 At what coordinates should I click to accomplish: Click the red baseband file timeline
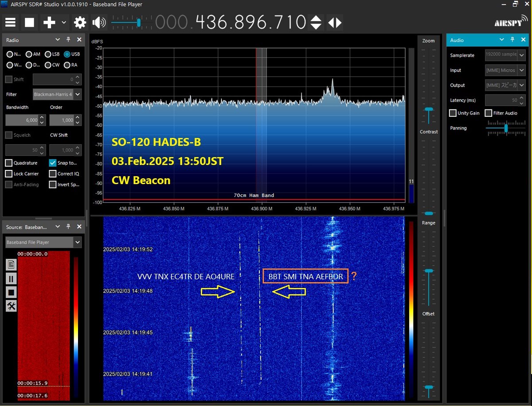tap(43, 326)
